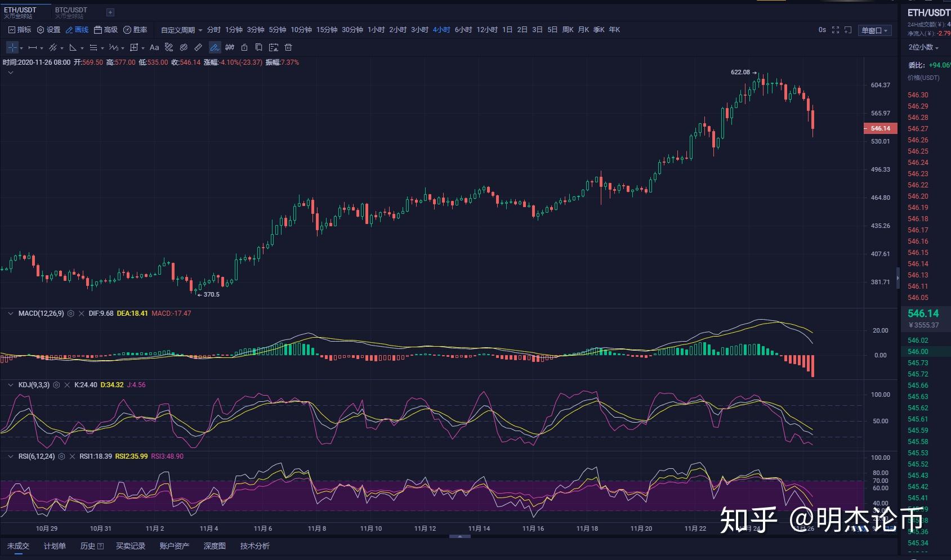Open the 2位小数 decimal precision dropdown

(x=923, y=47)
